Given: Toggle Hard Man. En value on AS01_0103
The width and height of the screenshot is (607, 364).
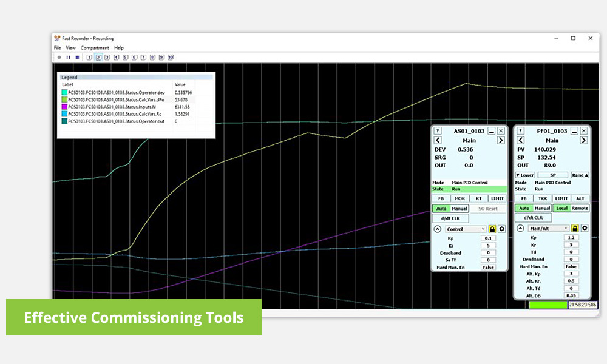Looking at the screenshot, I should pyautogui.click(x=488, y=268).
